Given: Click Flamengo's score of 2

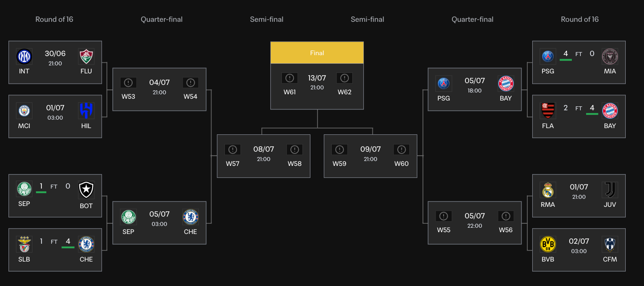Looking at the screenshot, I should tap(566, 108).
